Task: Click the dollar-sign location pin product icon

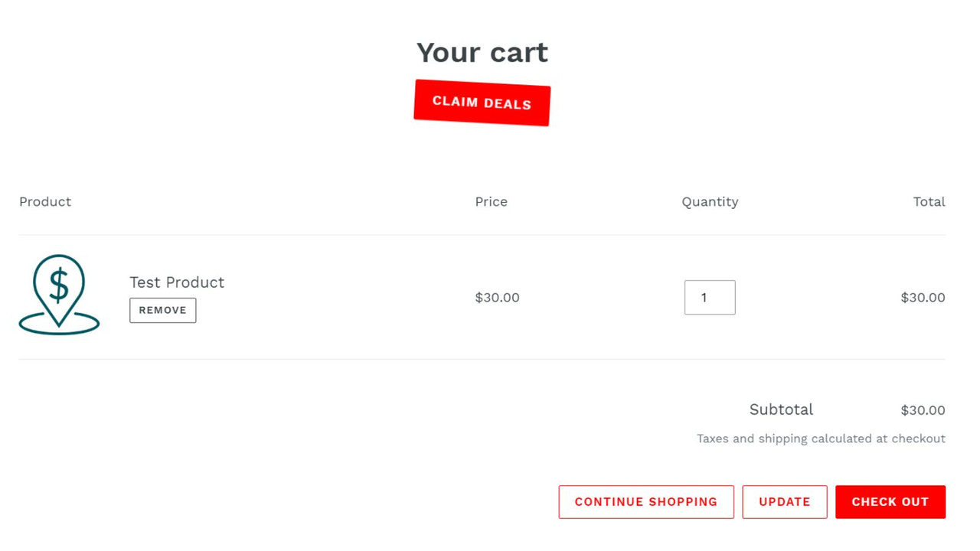Action: coord(59,293)
